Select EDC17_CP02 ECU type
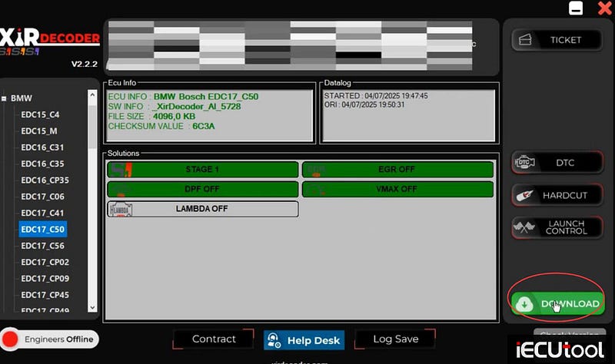Screen dimensions: 615x364 45,262
